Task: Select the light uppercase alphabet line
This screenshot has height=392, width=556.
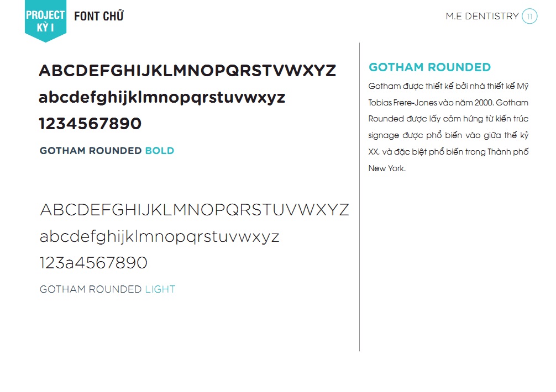Action: 195,210
